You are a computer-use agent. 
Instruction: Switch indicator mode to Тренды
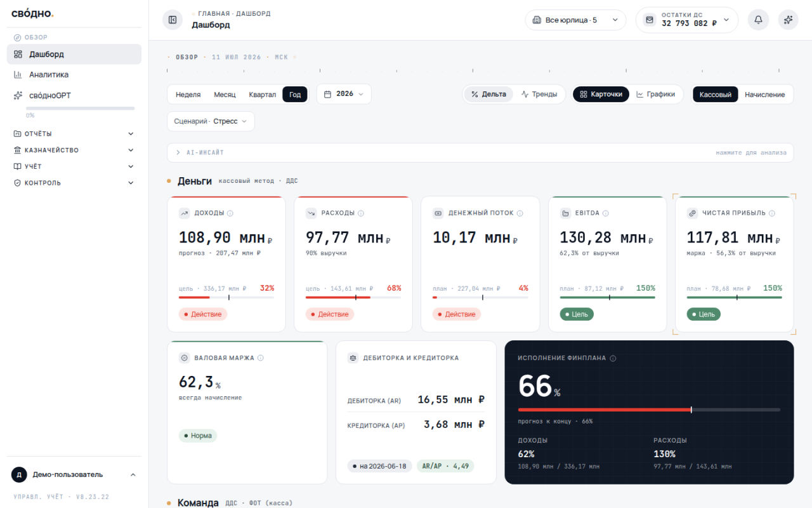(x=539, y=94)
